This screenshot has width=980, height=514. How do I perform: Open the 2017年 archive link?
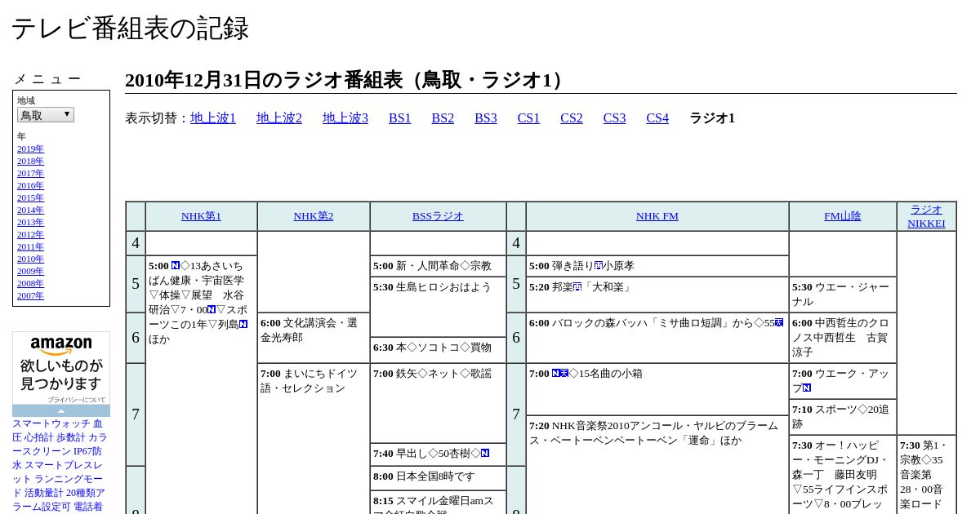[x=30, y=173]
